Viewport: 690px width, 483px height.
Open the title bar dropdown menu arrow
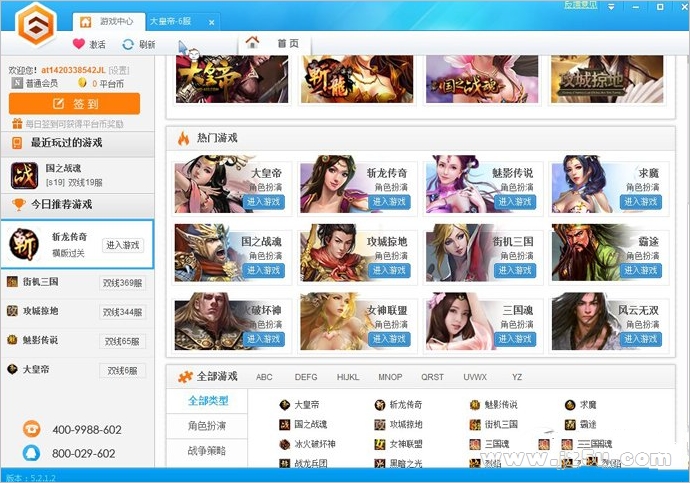(x=611, y=7)
